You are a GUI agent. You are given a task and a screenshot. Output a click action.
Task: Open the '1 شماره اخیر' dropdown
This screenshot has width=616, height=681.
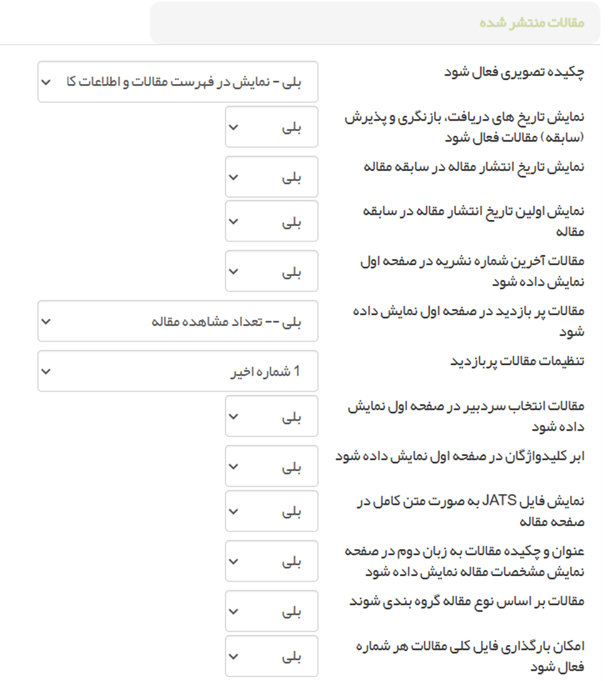tap(178, 371)
